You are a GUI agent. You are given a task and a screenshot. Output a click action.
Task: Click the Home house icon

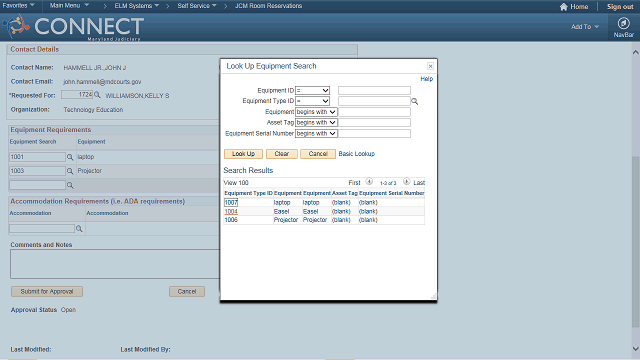[x=564, y=7]
